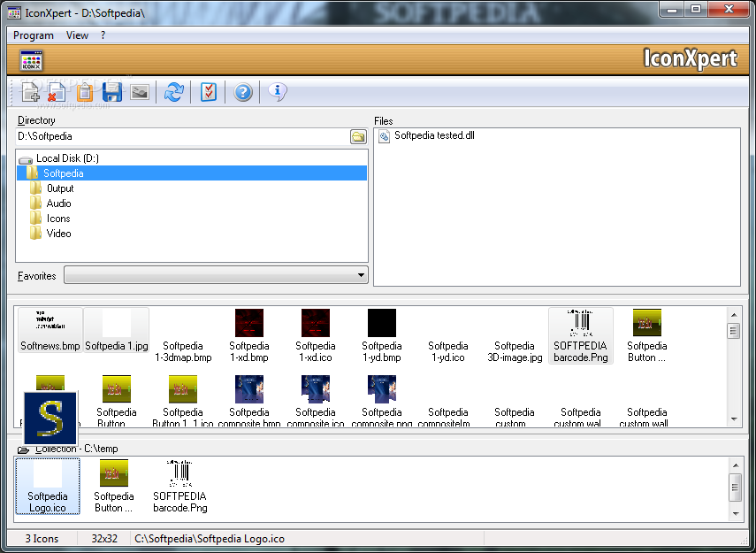The width and height of the screenshot is (756, 553).
Task: Click the '32x32' size in the status bar
Action: 104,539
